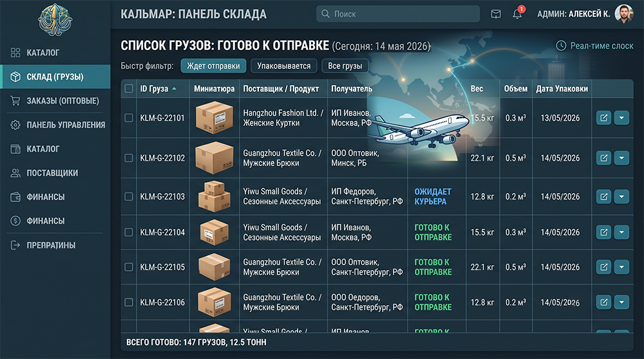Apply the Ждет отправки quick filter

pos(213,66)
